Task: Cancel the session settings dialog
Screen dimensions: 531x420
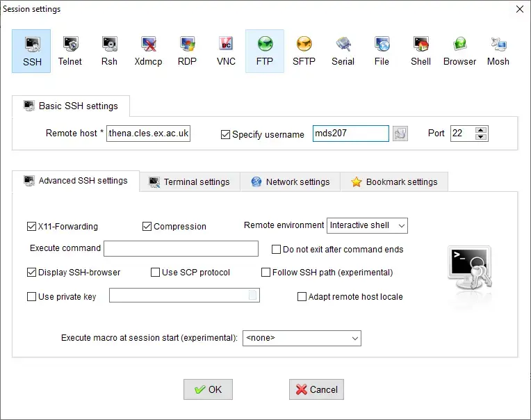Action: click(316, 389)
